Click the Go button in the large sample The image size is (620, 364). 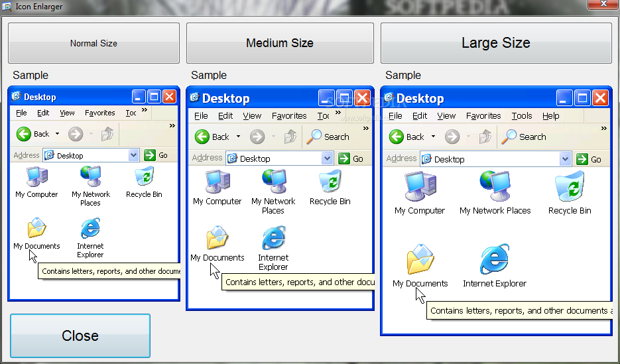tap(588, 159)
